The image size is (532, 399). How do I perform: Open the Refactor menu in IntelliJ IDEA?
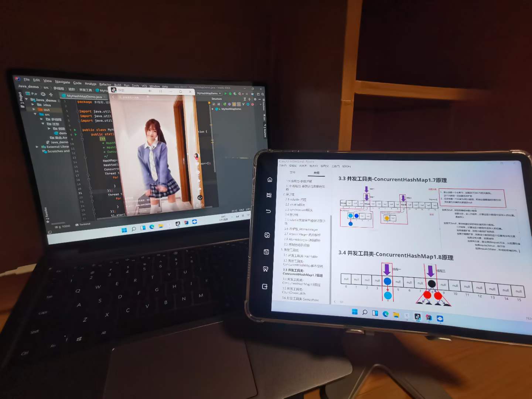point(105,85)
